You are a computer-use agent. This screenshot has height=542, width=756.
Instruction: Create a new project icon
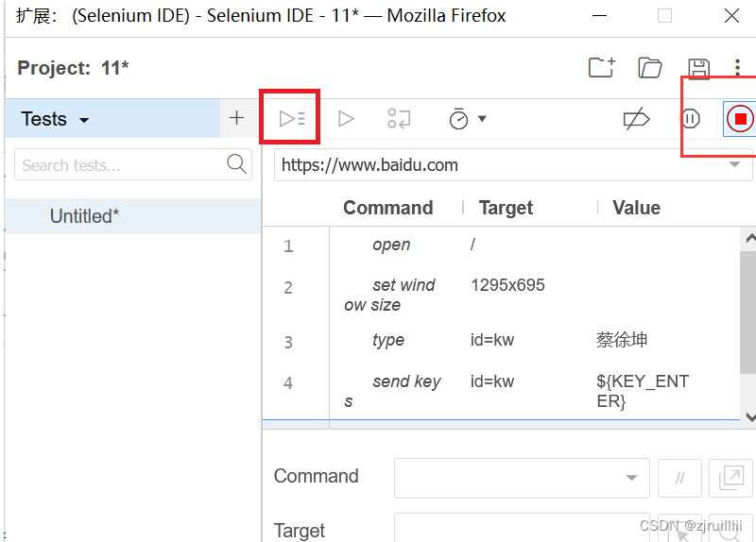602,67
